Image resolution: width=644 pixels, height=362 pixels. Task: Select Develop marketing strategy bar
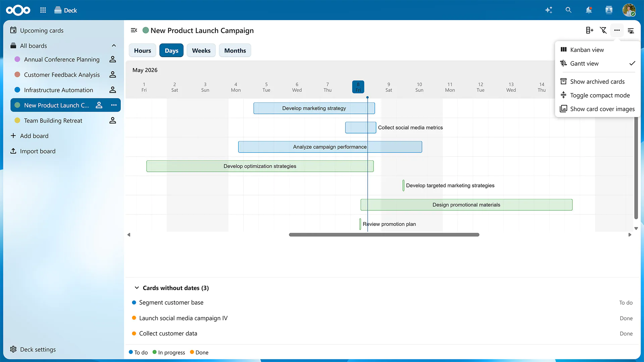(314, 108)
